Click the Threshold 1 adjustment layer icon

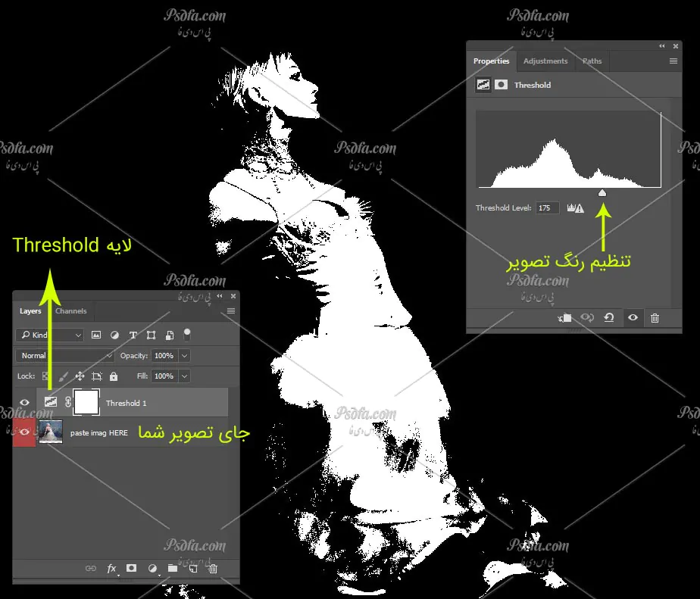pos(51,402)
